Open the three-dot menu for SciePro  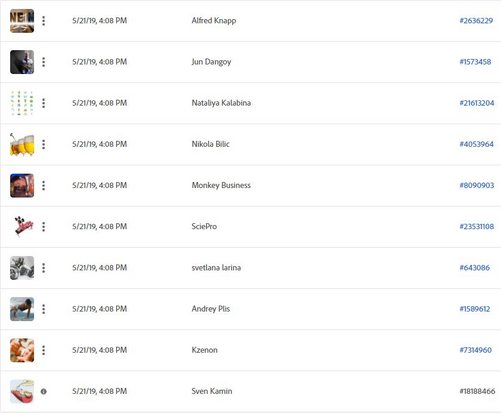tap(44, 227)
